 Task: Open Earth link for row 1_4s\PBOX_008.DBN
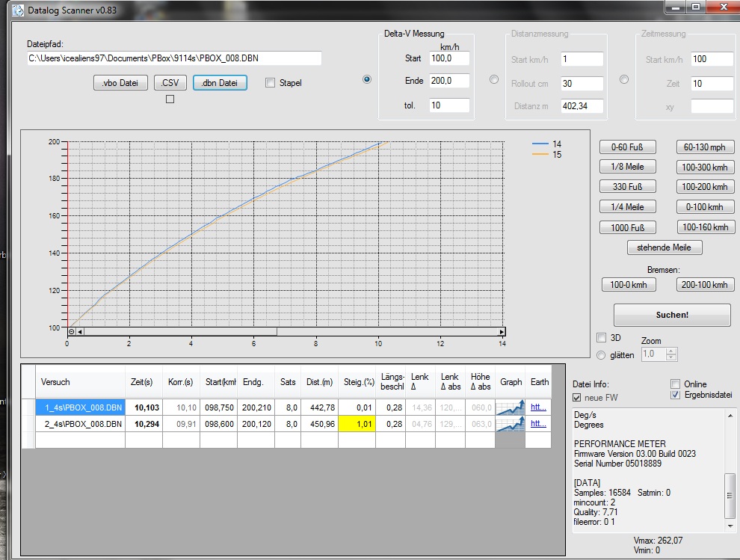[x=538, y=407]
